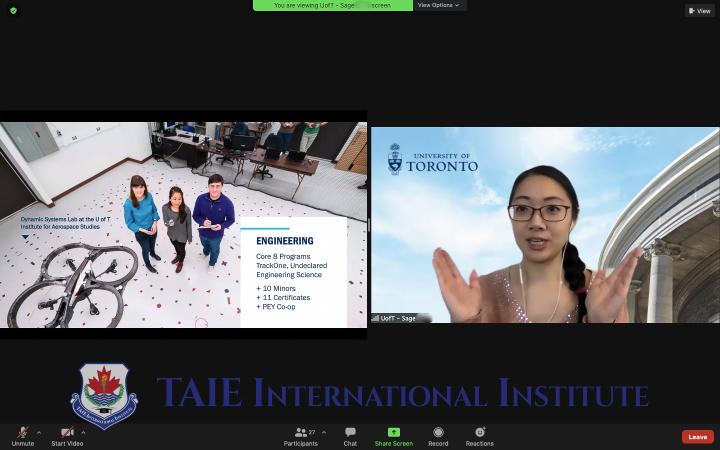720x450 pixels.
Task: Click the green 'You are viewing' banner
Action: [x=332, y=5]
